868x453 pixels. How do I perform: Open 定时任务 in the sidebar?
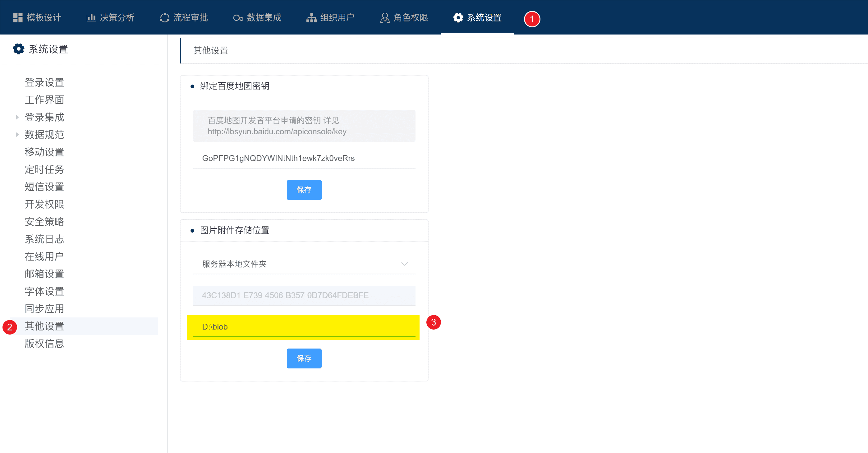44,169
